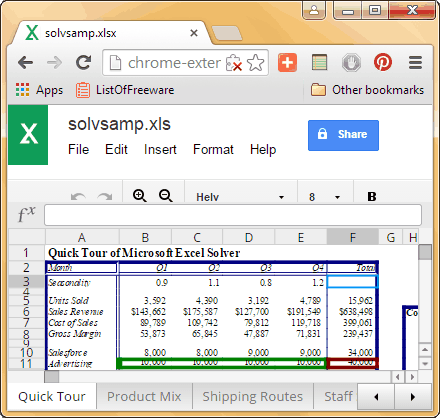Open the Chrome hamburger menu
The image size is (440, 418).
pyautogui.click(x=415, y=63)
